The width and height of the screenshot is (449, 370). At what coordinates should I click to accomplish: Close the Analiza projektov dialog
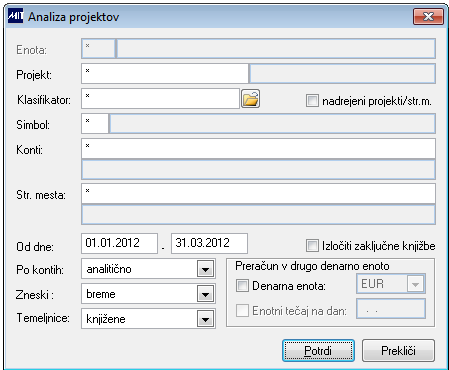[x=428, y=16]
